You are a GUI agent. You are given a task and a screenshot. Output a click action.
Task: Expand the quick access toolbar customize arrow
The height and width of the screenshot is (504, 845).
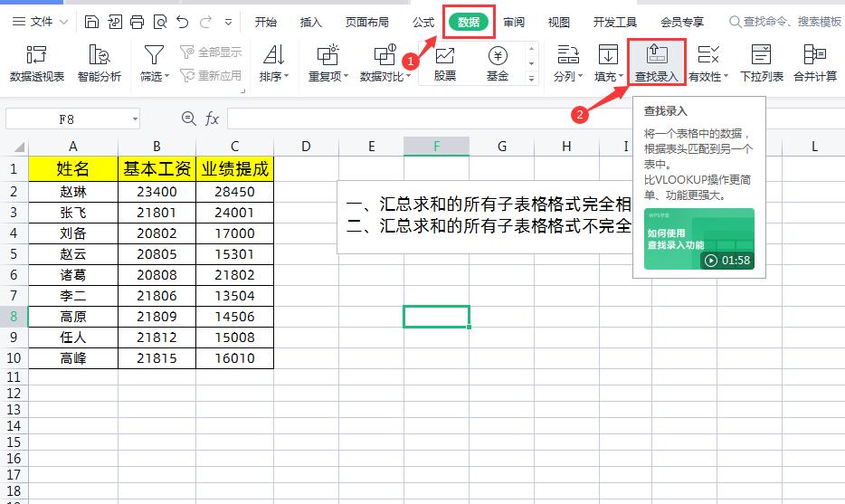(229, 22)
